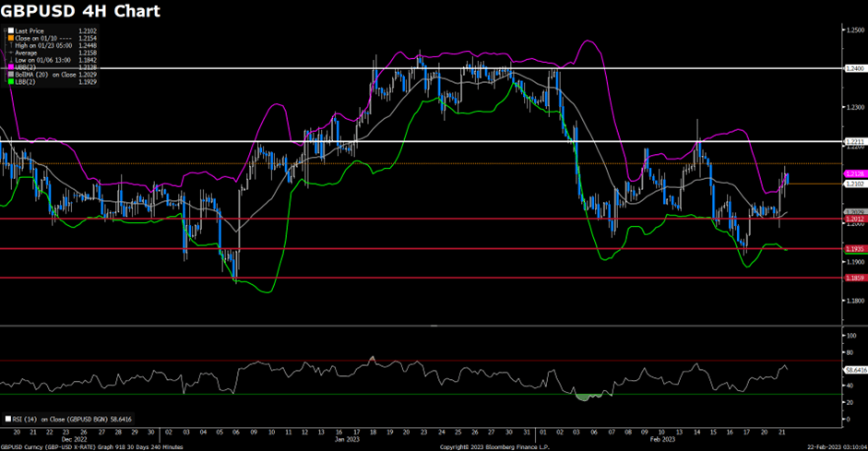Image resolution: width=868 pixels, height=451 pixels.
Task: Toggle the magenta UBB(2) legend box
Action: click(9, 67)
